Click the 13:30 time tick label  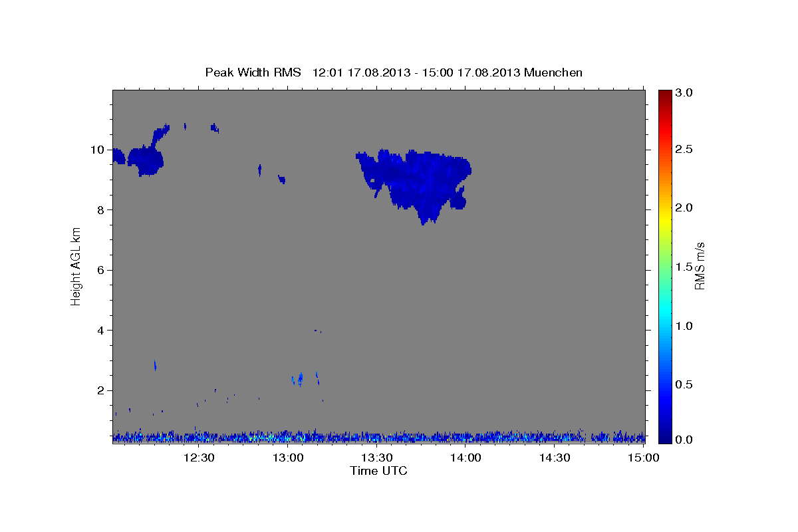click(376, 458)
